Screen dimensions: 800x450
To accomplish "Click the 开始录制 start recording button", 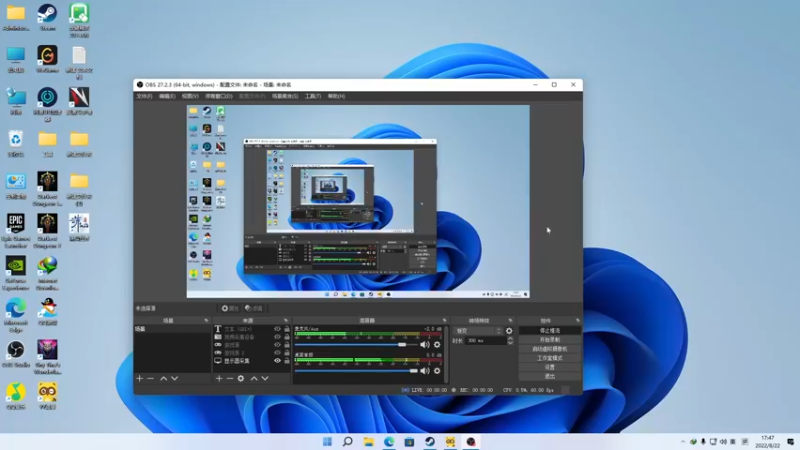I will pos(549,340).
